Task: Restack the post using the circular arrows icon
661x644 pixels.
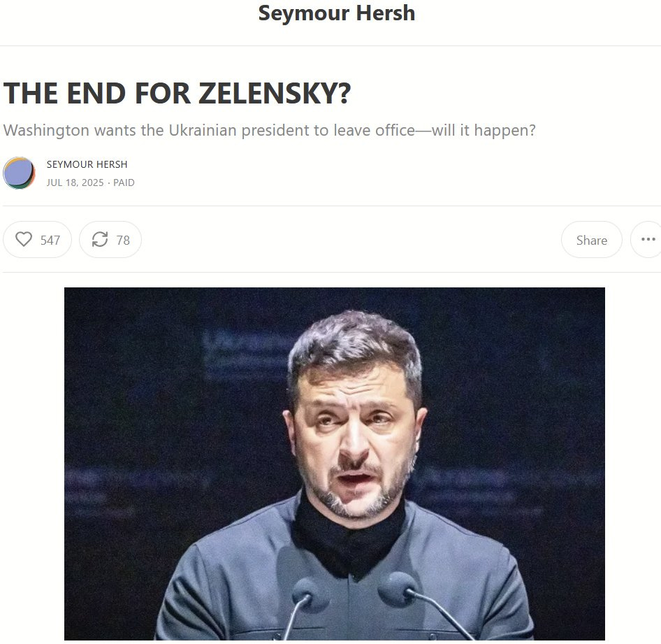Action: click(100, 239)
